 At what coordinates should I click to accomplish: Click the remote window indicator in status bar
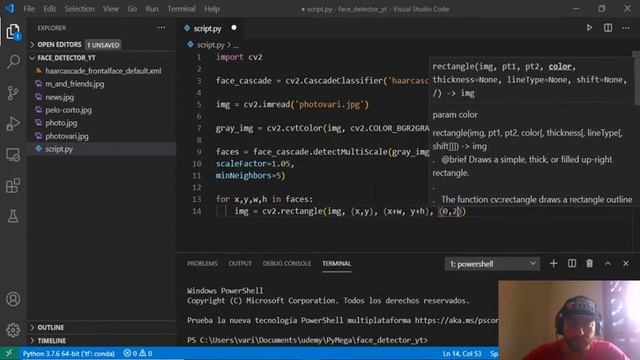coord(9,353)
